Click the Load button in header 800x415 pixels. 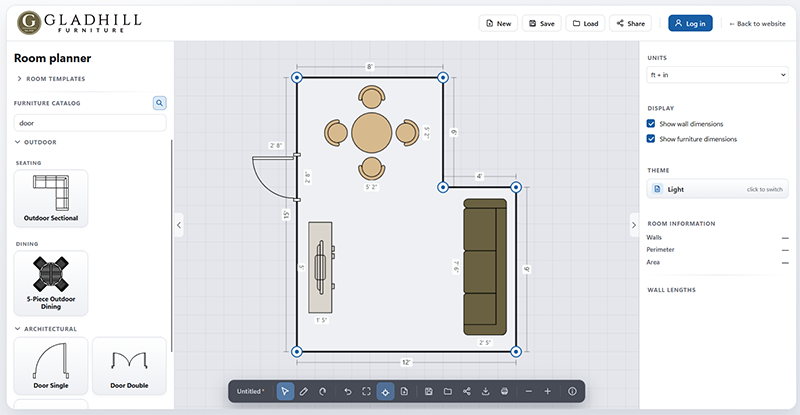[x=585, y=23]
